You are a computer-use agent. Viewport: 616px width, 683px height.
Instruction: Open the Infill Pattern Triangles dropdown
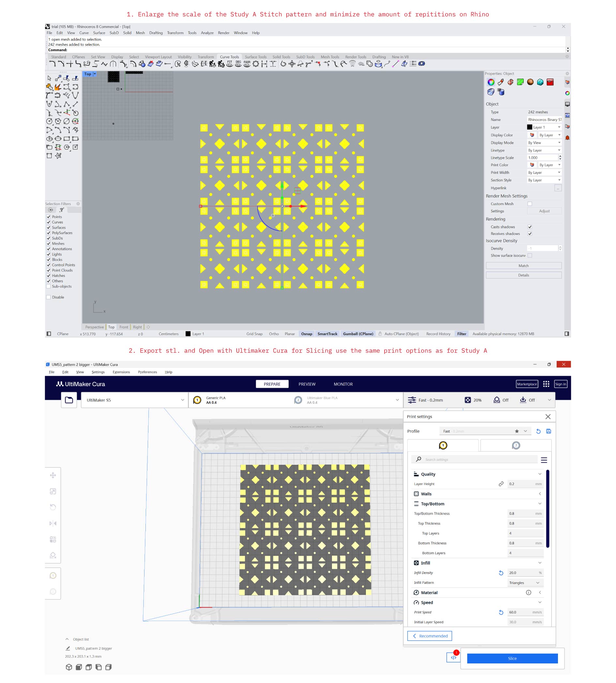point(525,583)
